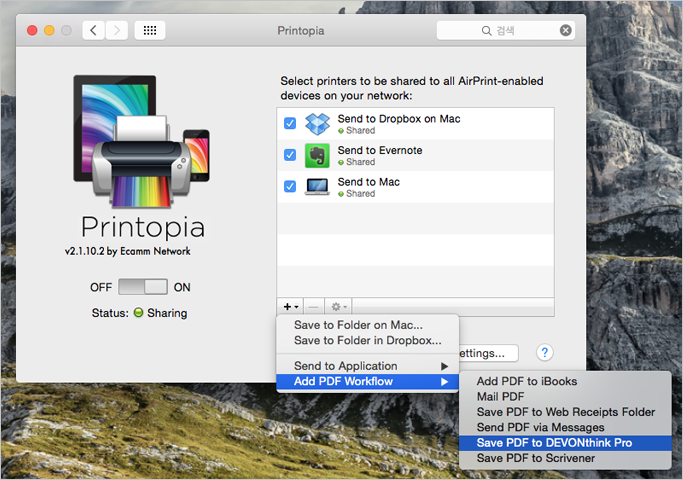Toggle the OFF/ON sharing switch
Viewport: 683px width, 480px height.
[x=143, y=287]
